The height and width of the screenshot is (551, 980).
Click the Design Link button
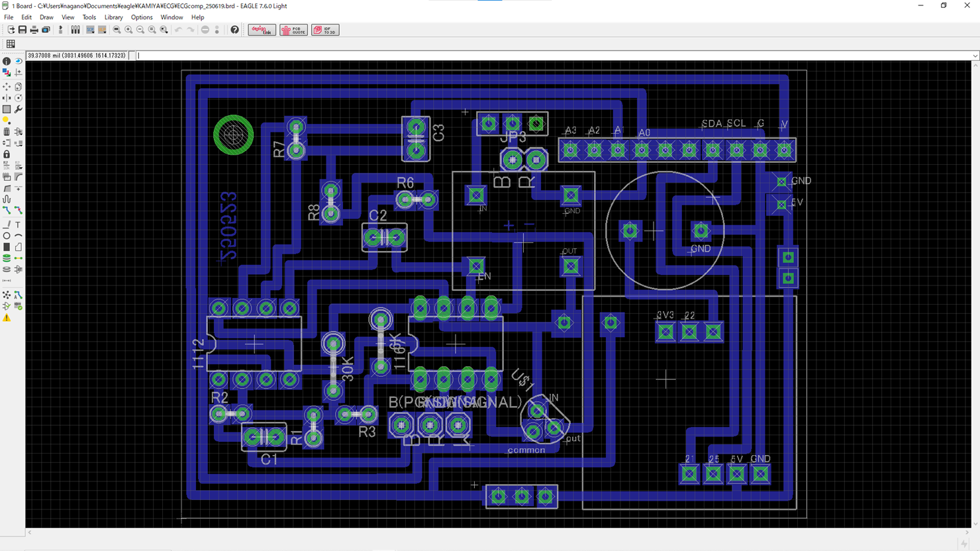(x=262, y=30)
